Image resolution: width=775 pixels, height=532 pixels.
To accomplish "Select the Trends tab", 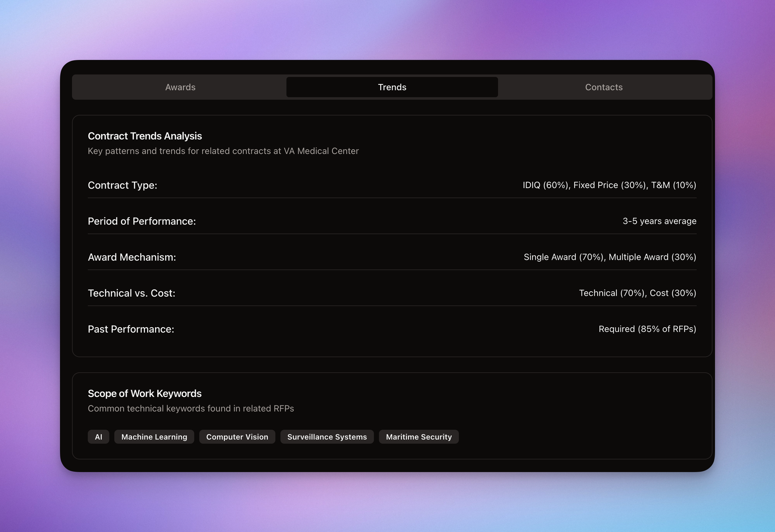I will 392,87.
